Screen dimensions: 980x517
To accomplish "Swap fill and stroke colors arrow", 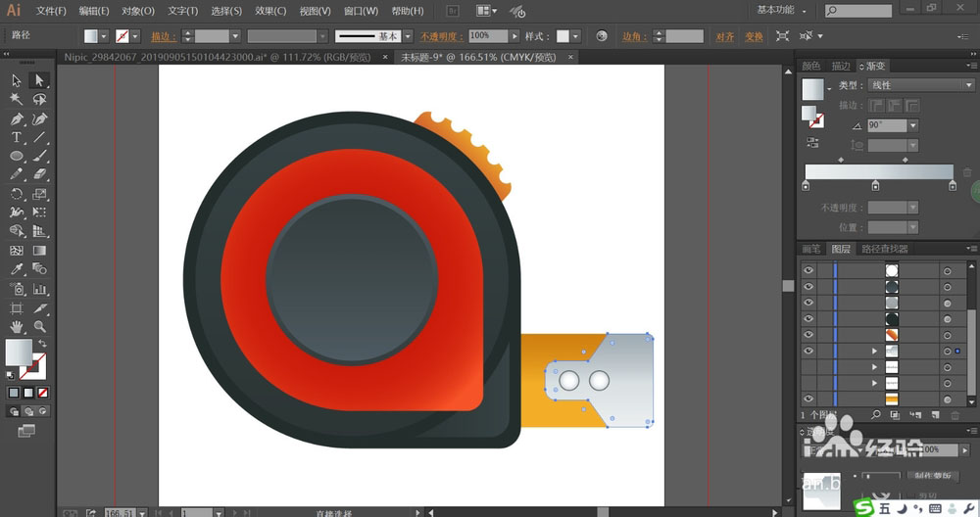I will click(42, 344).
